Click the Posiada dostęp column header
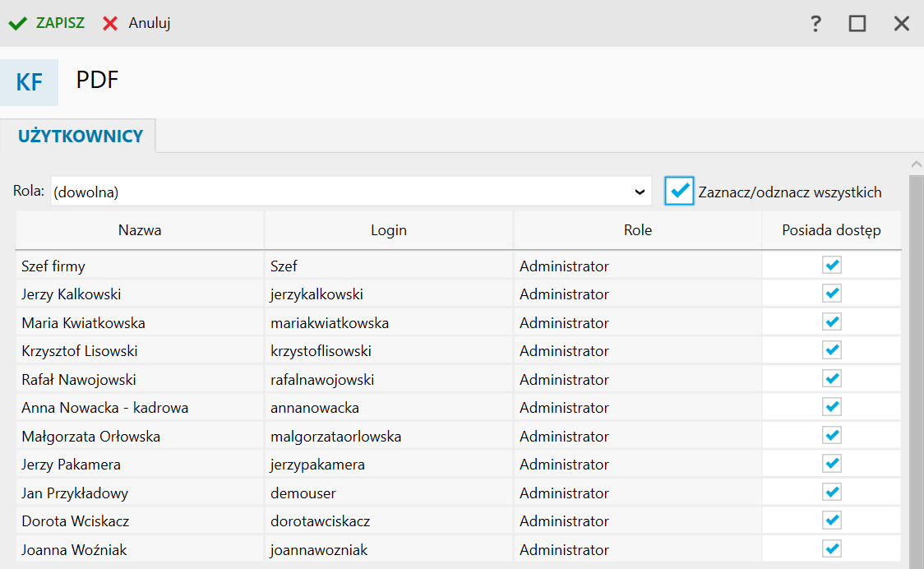The width and height of the screenshot is (924, 569). (831, 230)
